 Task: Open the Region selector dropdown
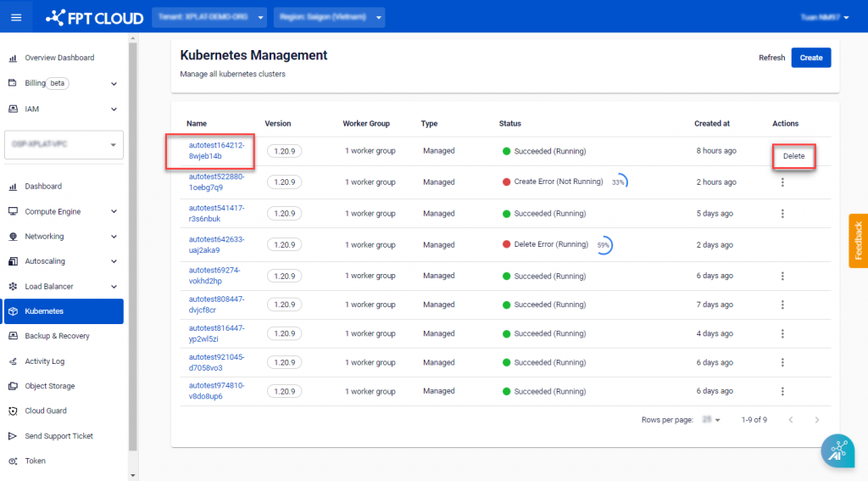point(329,17)
